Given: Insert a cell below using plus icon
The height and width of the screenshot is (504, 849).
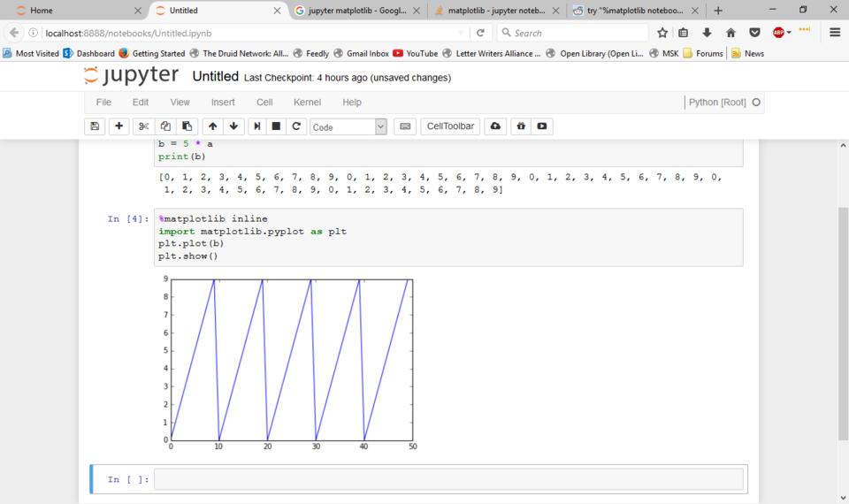Looking at the screenshot, I should pyautogui.click(x=119, y=126).
